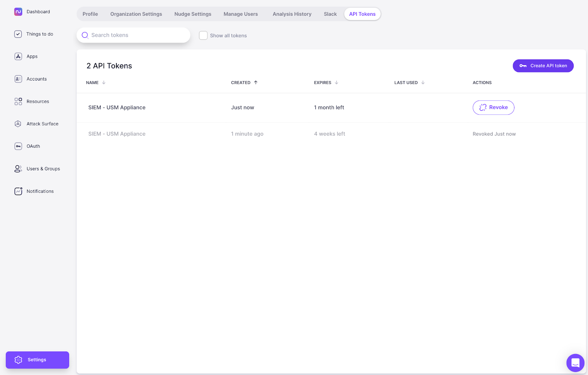Open Notifications sidebar icon

[x=18, y=191]
